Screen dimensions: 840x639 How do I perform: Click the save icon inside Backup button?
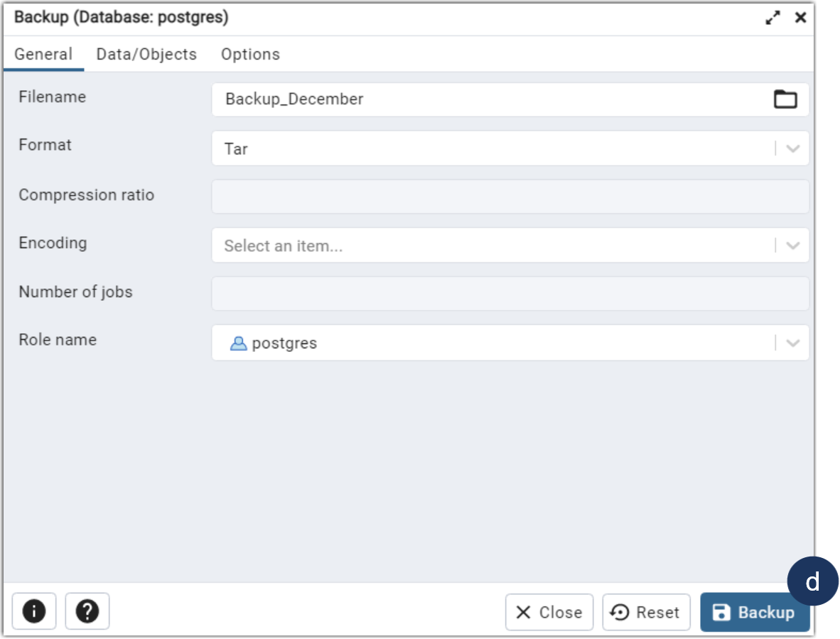click(722, 611)
